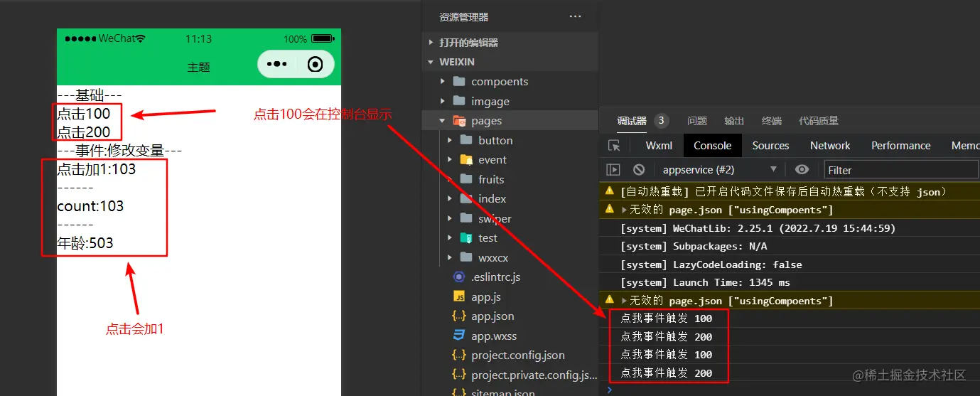Focus the console Filter input
Screen dimensions: 980x396
901,170
